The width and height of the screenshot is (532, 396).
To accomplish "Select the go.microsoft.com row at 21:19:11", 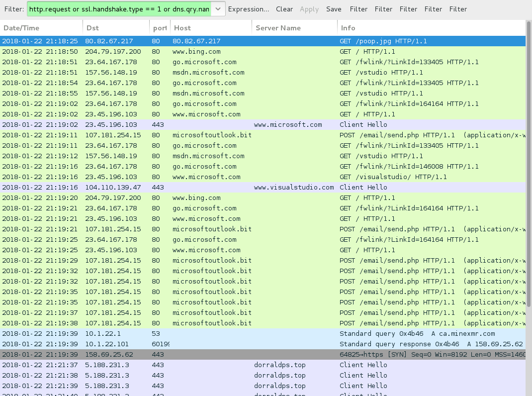I will tap(263, 146).
